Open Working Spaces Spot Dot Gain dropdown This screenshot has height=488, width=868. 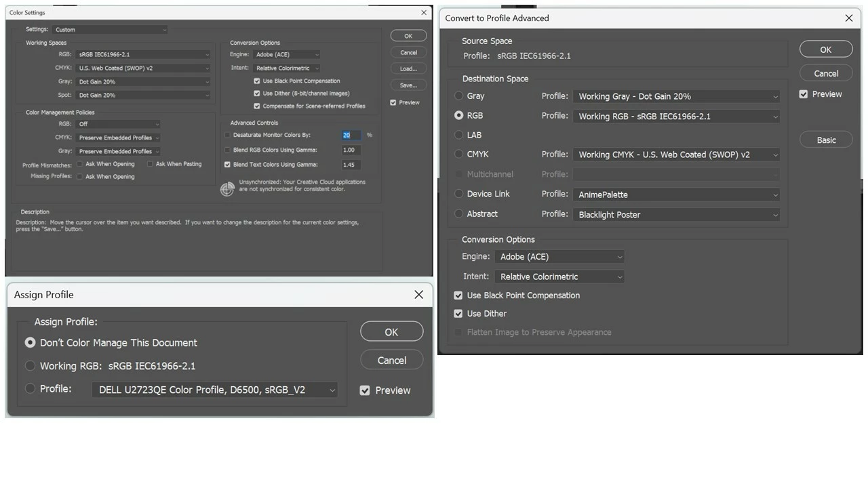pos(143,95)
